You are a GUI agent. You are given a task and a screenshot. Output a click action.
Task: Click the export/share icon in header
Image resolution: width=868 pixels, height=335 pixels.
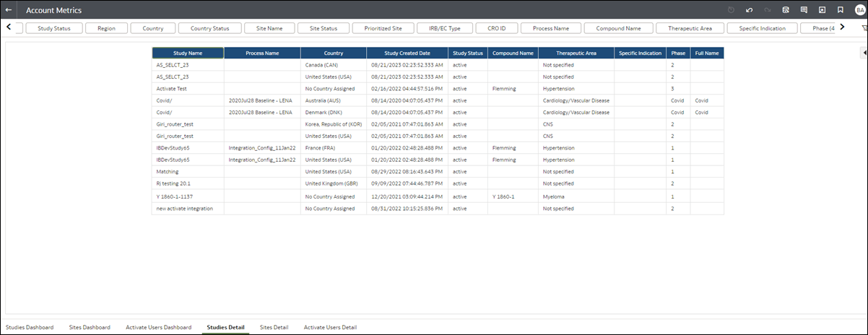(x=822, y=10)
